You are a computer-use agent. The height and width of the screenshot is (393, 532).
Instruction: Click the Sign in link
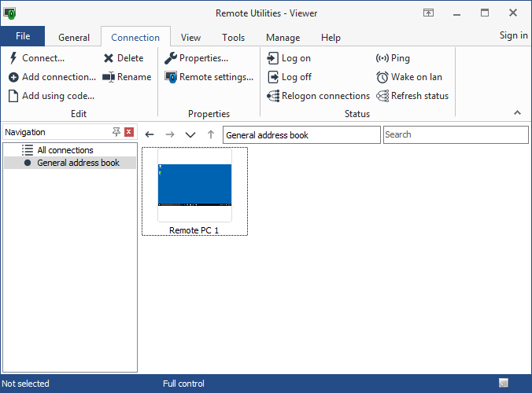click(x=514, y=35)
